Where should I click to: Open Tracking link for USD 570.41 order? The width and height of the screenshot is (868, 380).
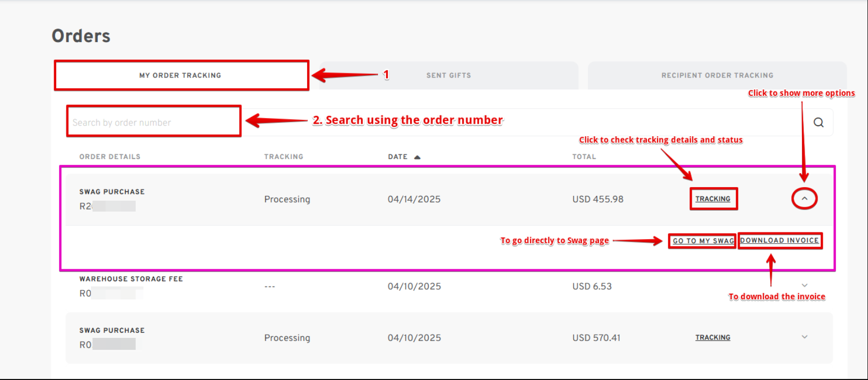pos(713,337)
